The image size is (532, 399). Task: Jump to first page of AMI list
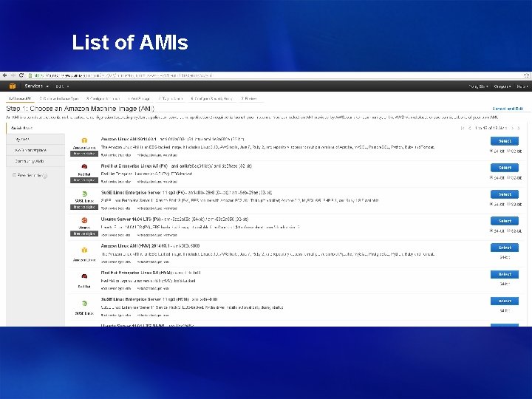coord(463,129)
